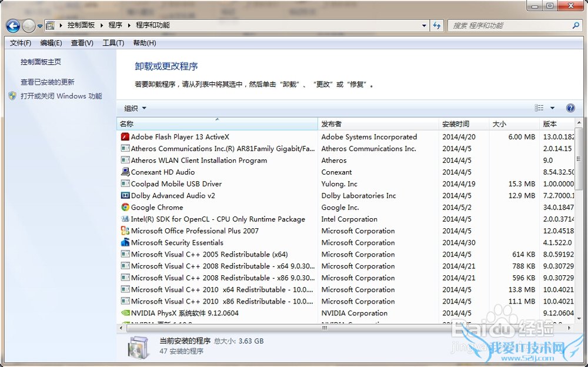The height and width of the screenshot is (367, 588).
Task: Click version 4.1.522.0 cell
Action: coord(557,243)
